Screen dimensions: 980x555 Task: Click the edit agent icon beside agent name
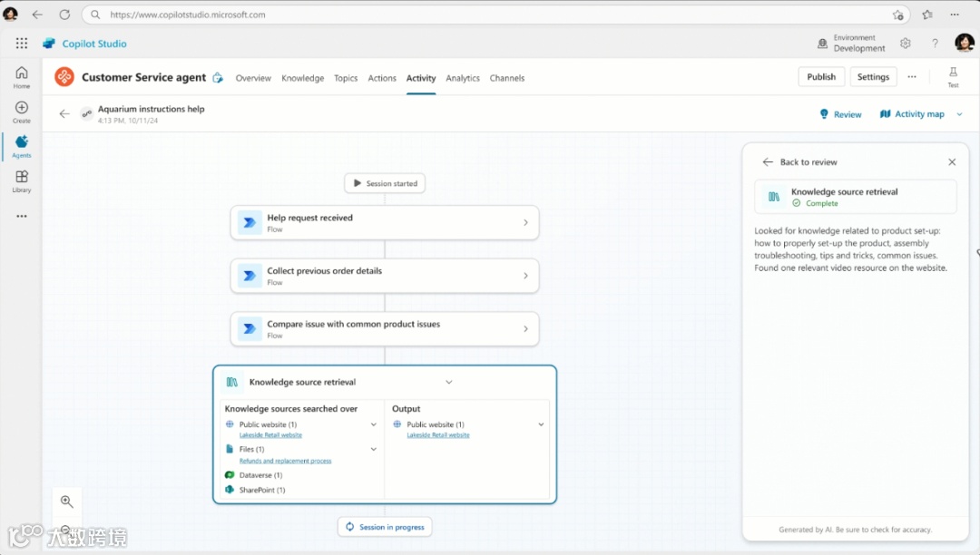(x=218, y=77)
